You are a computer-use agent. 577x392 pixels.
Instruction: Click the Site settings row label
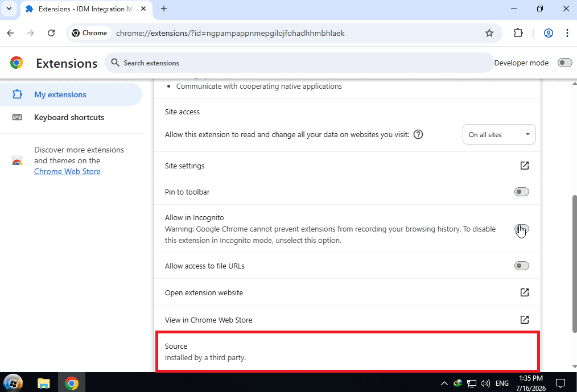[x=184, y=166]
